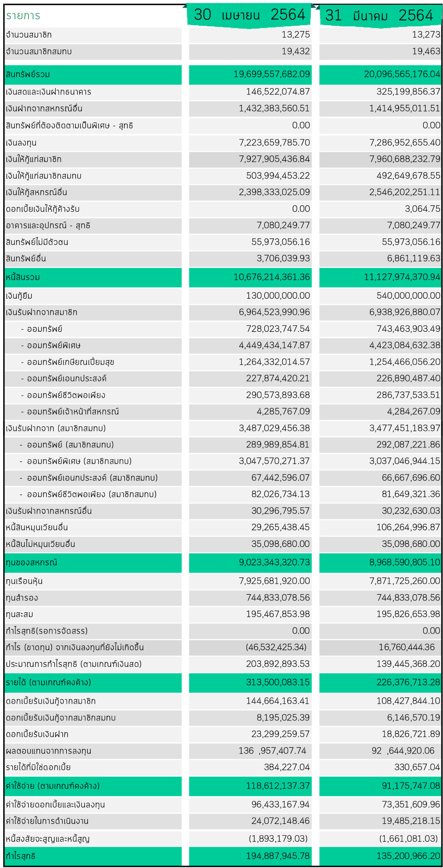Click the รายการ column header
Screen dimensions: 443x868
coord(23,16)
